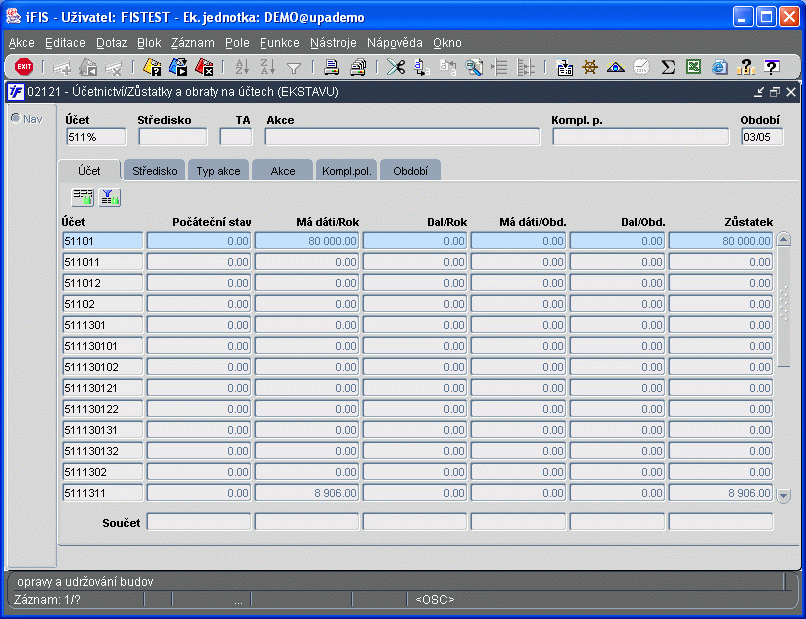Switch to the Kompl.pol. tab
This screenshot has width=806, height=619.
(346, 171)
